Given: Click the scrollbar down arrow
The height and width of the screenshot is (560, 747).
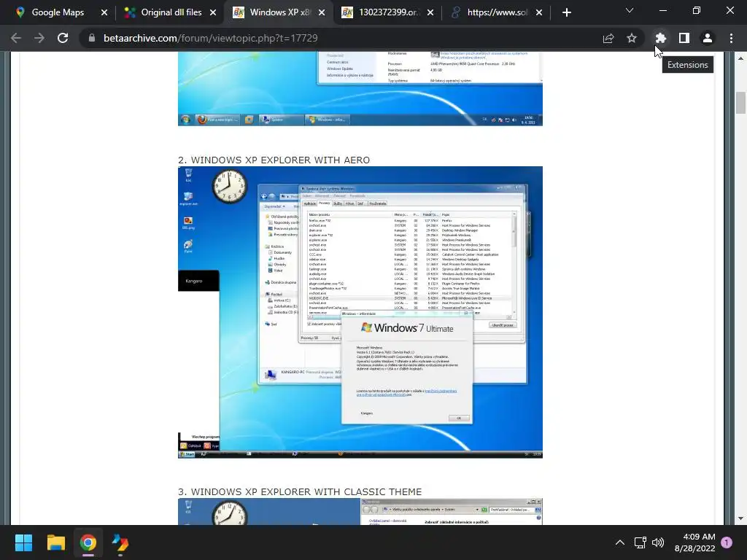Looking at the screenshot, I should coord(740,518).
